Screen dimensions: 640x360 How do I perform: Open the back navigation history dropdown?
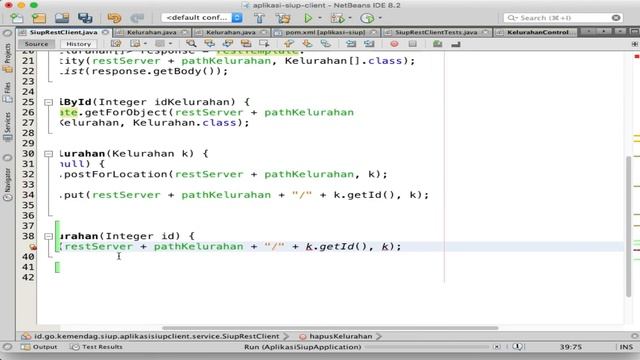click(x=145, y=44)
